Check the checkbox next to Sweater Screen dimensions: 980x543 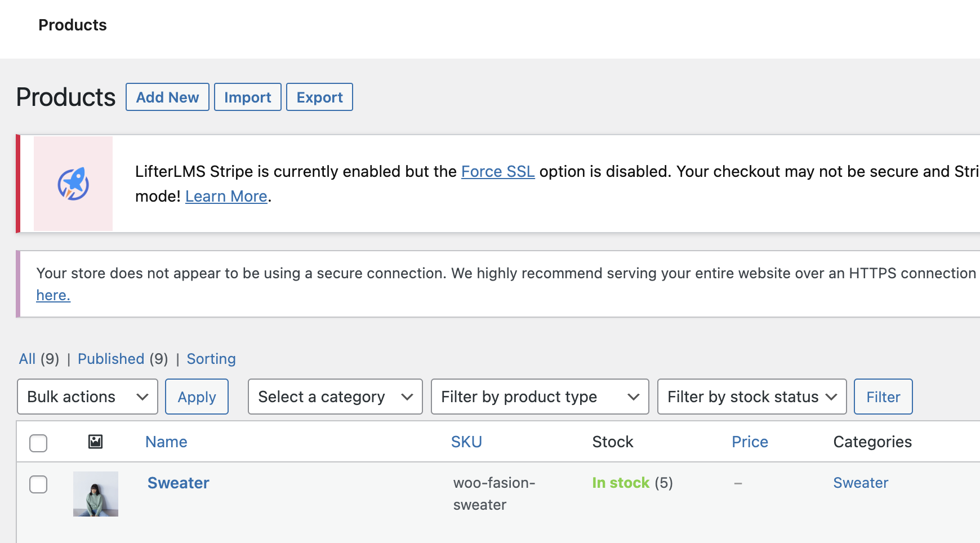[38, 484]
